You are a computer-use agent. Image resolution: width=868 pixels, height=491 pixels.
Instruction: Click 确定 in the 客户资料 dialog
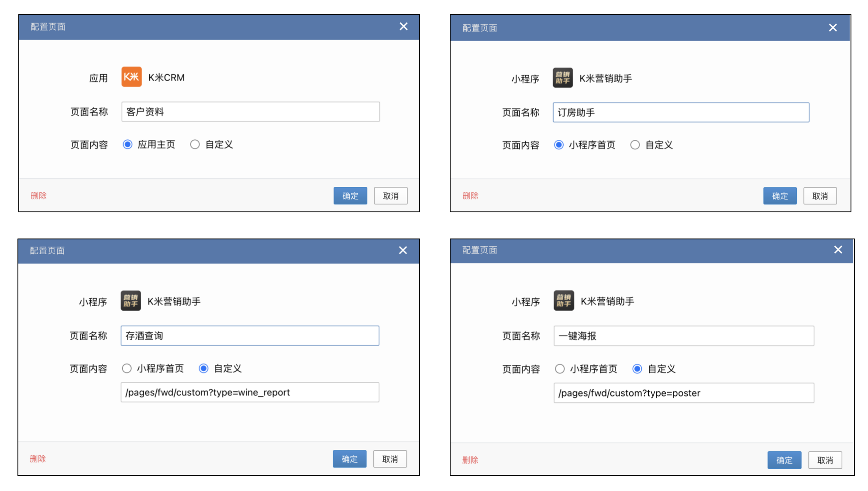point(350,196)
